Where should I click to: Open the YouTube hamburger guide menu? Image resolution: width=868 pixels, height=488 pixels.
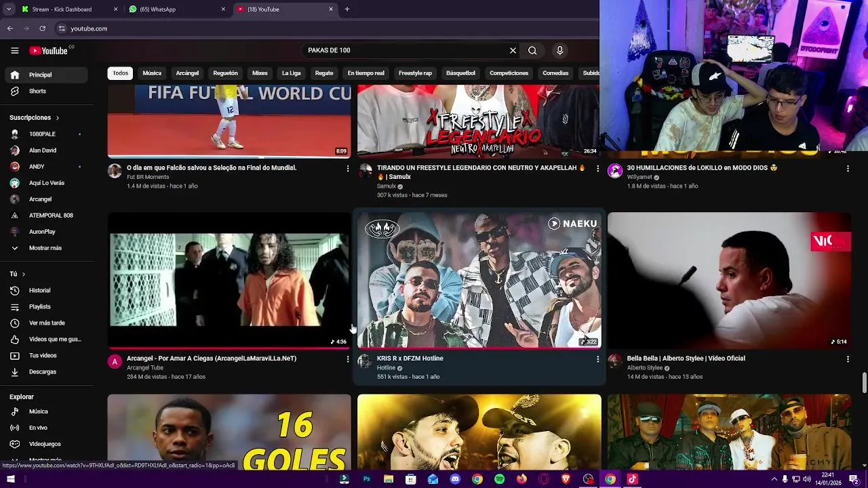coord(15,50)
